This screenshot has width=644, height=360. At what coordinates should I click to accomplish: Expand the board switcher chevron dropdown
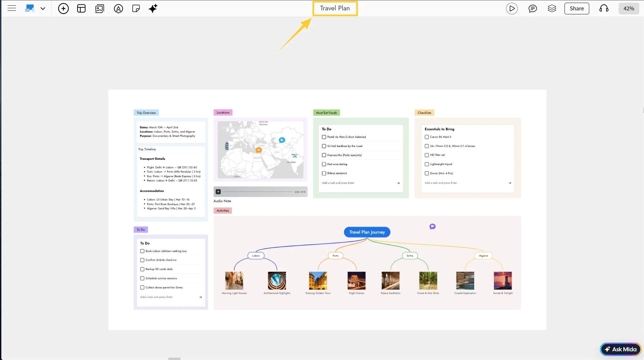pos(43,8)
